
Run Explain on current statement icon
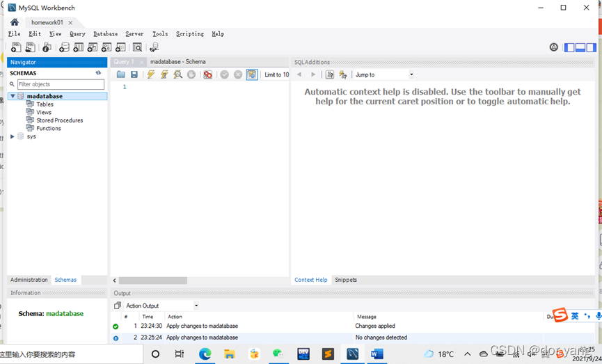[x=177, y=74]
